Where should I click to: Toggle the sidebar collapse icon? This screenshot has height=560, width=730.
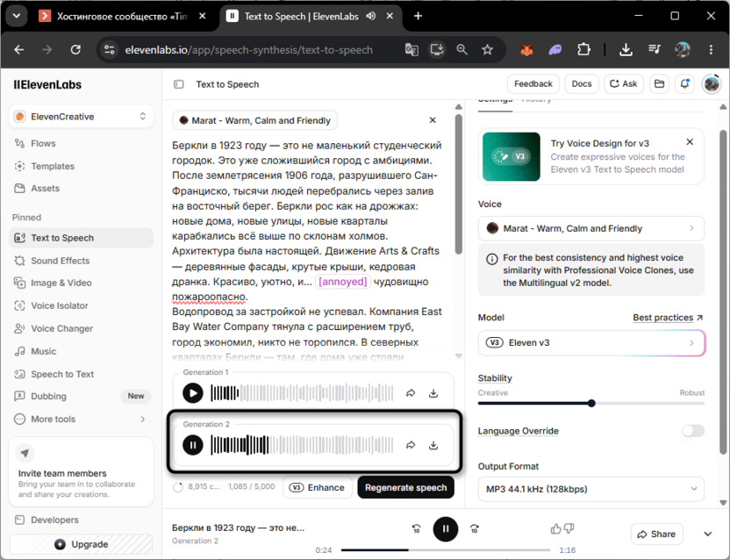point(179,84)
